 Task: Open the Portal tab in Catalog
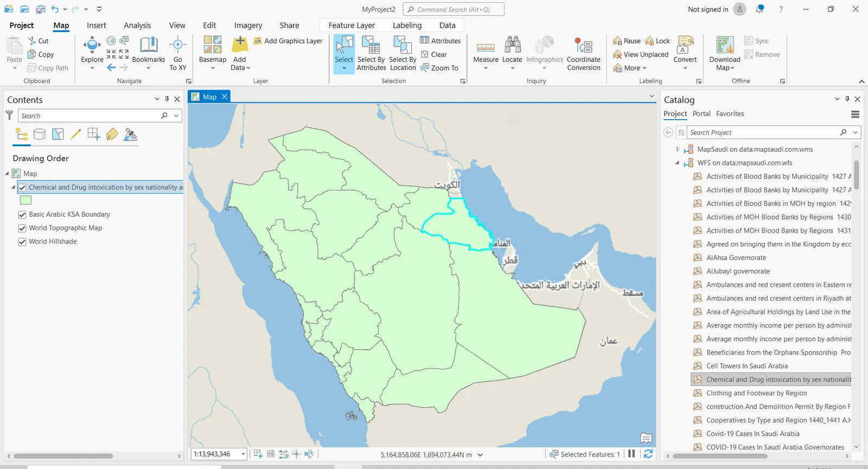(x=701, y=114)
